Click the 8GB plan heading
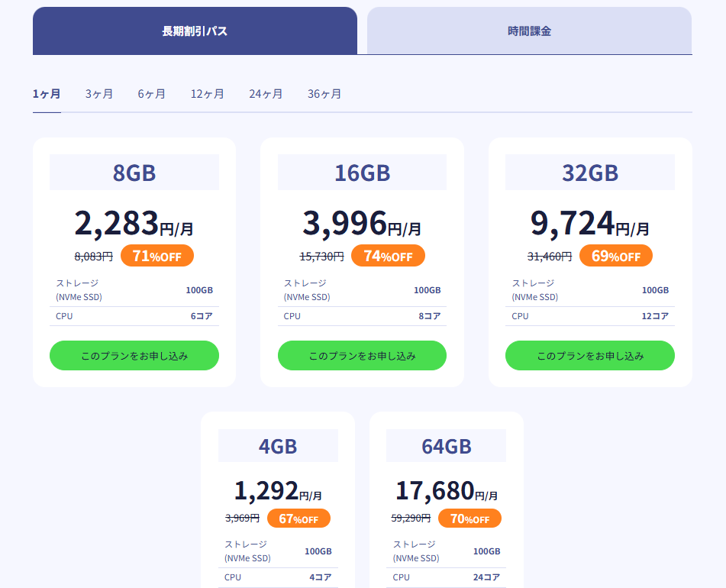This screenshot has height=588, width=726. coord(134,173)
